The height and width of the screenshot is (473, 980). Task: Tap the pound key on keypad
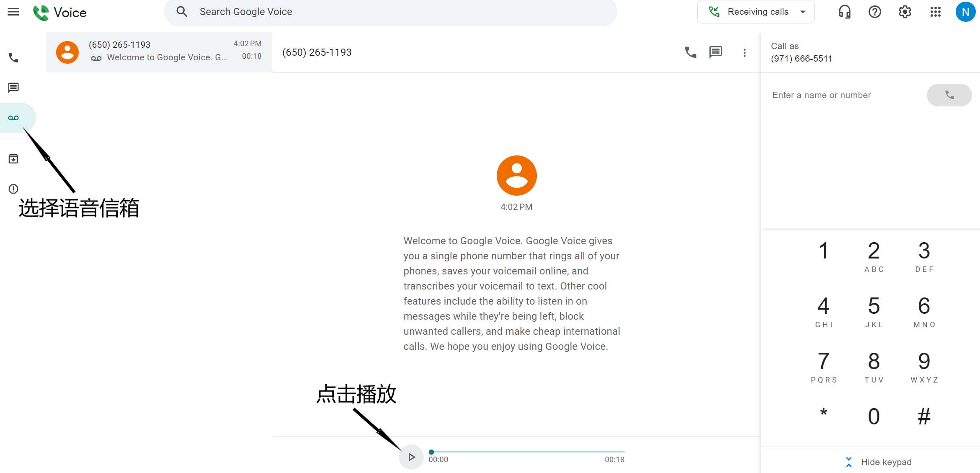(x=924, y=416)
